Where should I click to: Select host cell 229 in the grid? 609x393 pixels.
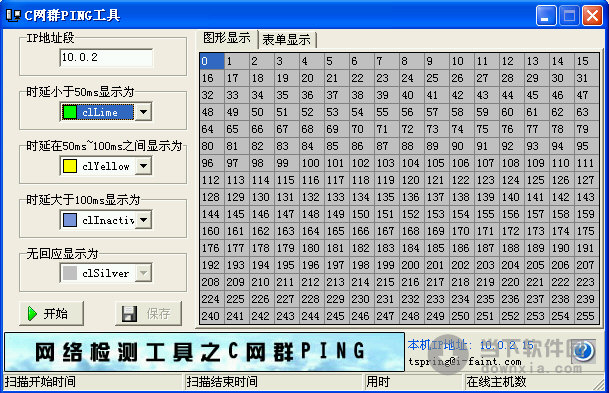[336, 299]
